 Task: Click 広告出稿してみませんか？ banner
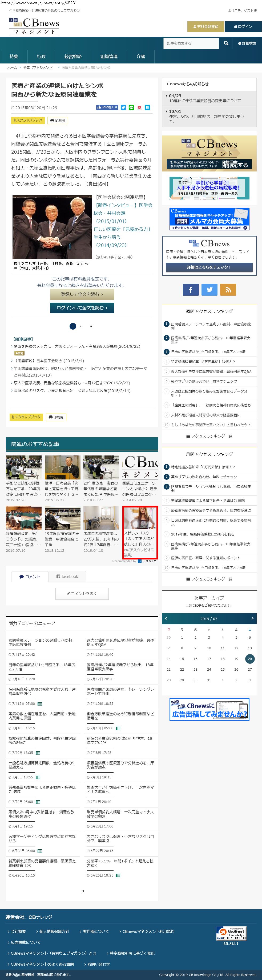tap(209, 710)
